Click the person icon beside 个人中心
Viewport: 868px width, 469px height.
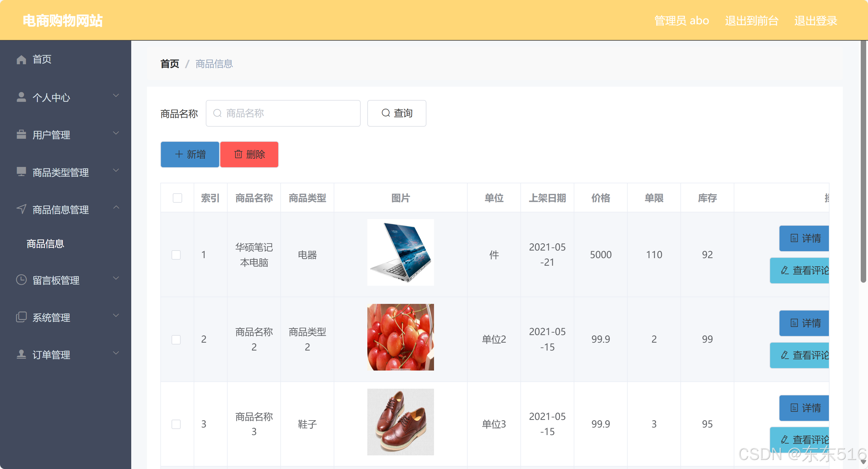[x=21, y=97]
